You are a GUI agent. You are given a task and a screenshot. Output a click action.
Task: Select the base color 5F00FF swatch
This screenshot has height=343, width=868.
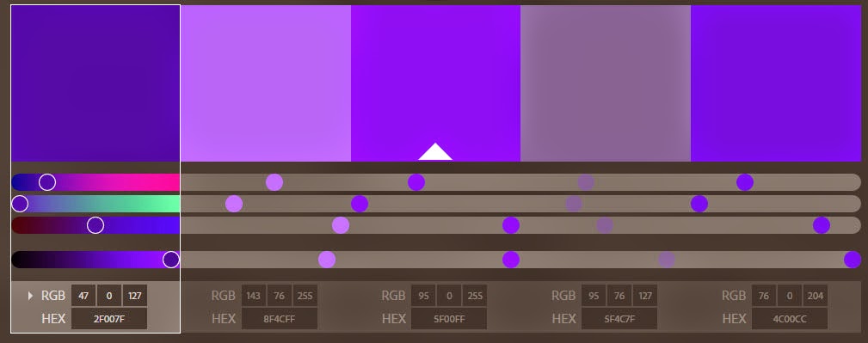[x=435, y=83]
